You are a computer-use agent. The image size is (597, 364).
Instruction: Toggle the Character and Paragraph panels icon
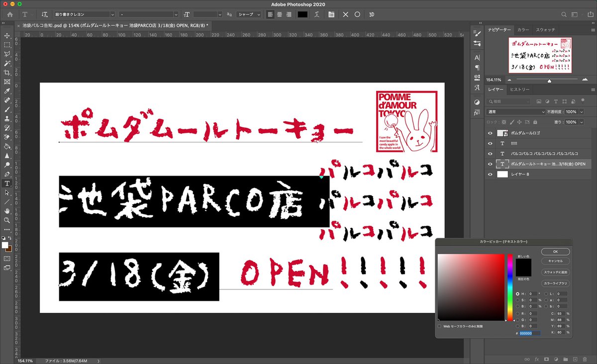tap(331, 14)
